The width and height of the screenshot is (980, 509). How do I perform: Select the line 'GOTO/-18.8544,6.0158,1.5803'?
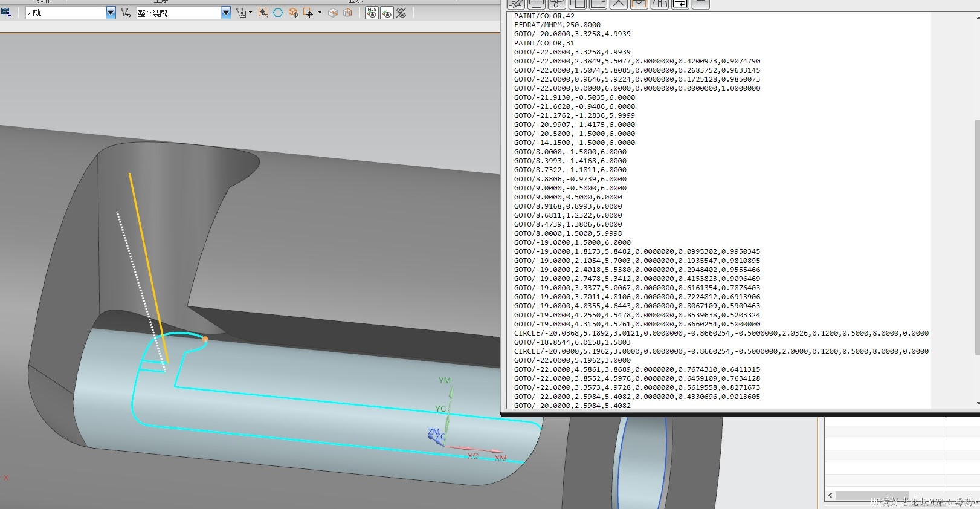point(572,342)
